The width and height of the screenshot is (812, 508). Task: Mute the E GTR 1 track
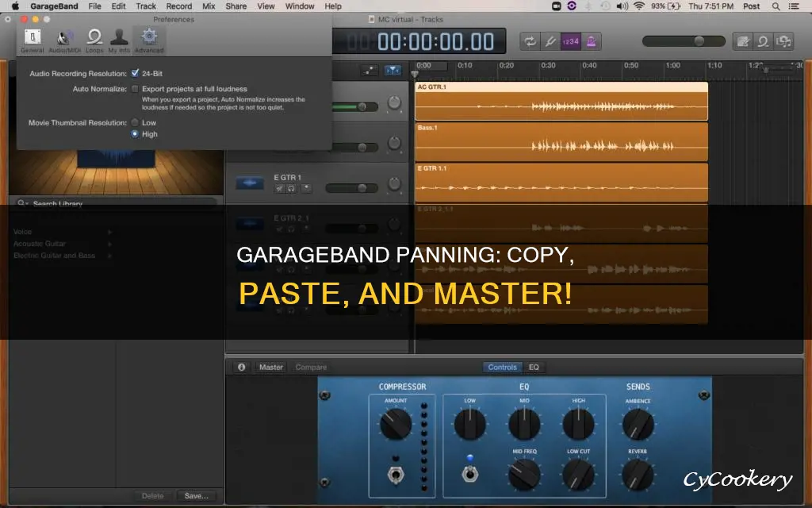[280, 188]
